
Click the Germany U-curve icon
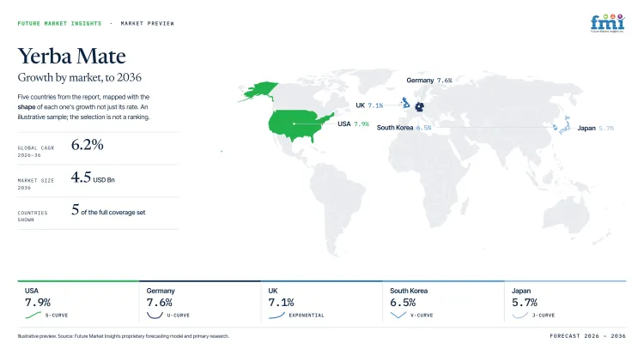click(155, 315)
